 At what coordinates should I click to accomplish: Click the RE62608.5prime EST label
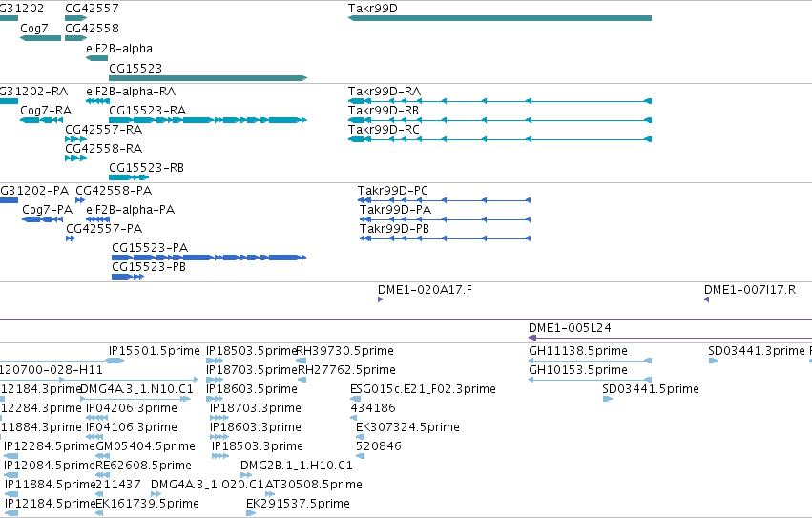click(144, 466)
